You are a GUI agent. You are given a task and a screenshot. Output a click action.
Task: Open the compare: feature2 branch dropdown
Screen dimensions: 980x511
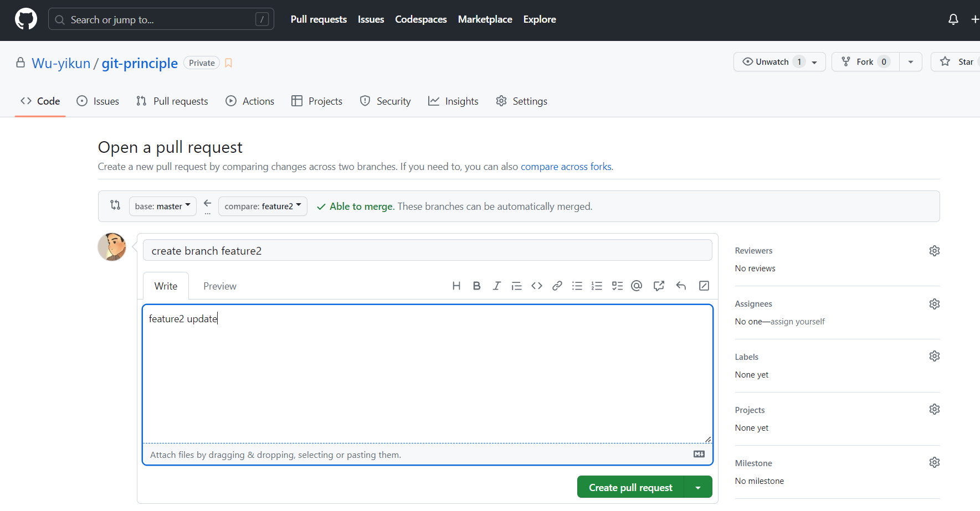[x=263, y=207]
